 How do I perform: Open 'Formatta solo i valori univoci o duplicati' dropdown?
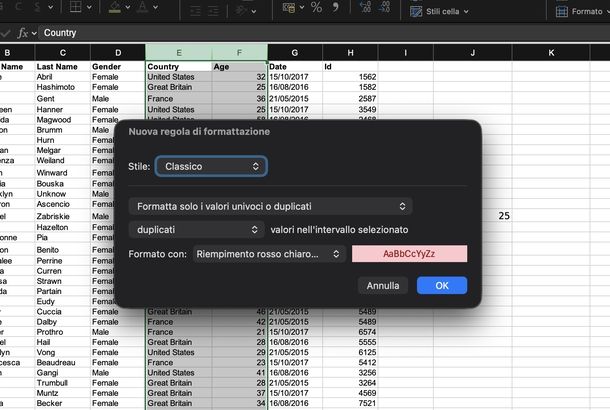coord(270,206)
